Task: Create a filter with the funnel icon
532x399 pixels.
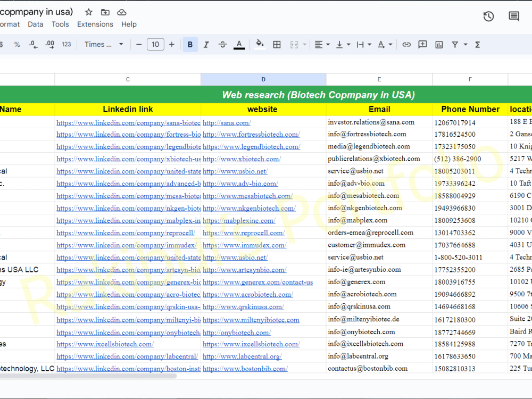Action: 455,45
